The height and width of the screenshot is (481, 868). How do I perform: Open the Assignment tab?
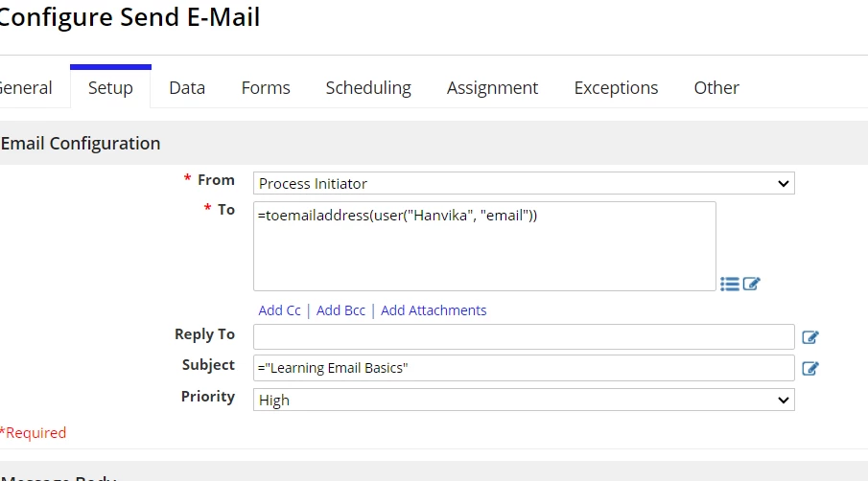click(x=493, y=88)
